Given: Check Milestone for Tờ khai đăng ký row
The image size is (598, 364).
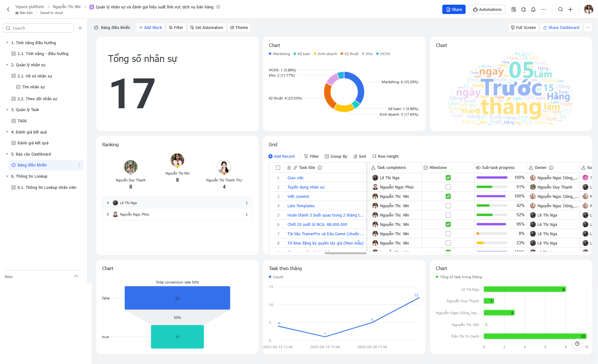Looking at the screenshot, I should point(448,243).
